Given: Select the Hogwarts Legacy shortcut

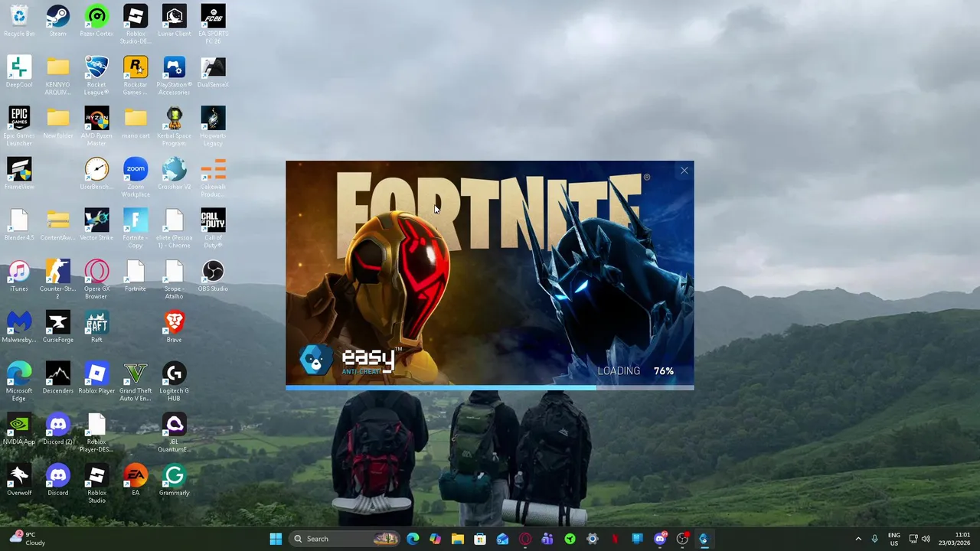Looking at the screenshot, I should [x=213, y=127].
